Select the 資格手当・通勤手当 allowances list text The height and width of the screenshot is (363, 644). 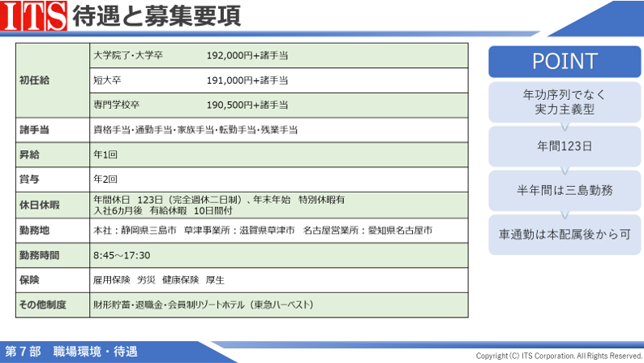195,130
